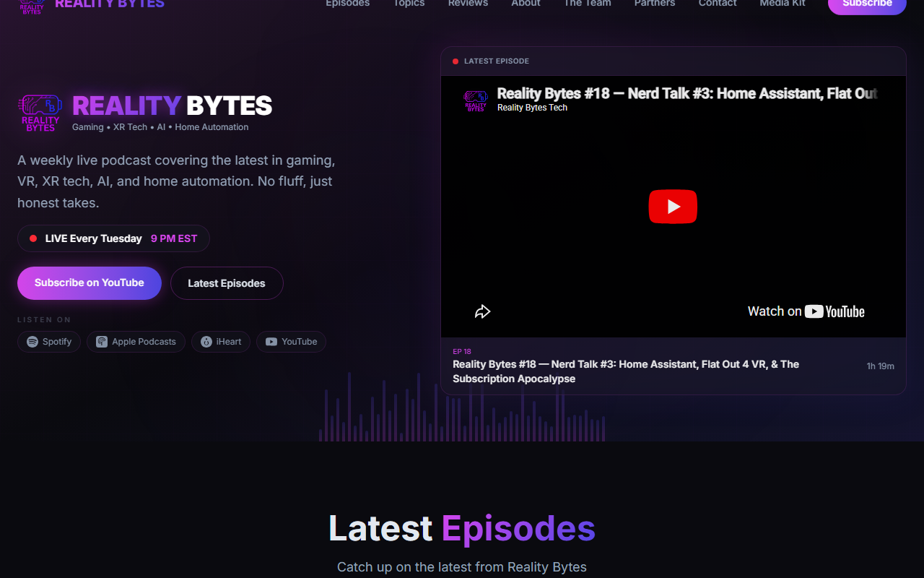Click the 'EP 18' label
This screenshot has width=924, height=578.
click(x=462, y=352)
